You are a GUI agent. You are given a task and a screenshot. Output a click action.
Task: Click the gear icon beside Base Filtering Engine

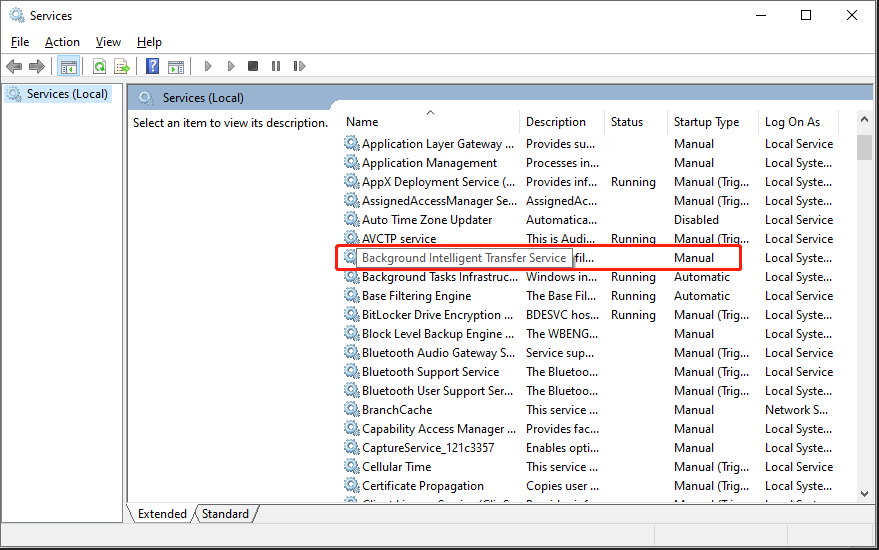pos(351,295)
